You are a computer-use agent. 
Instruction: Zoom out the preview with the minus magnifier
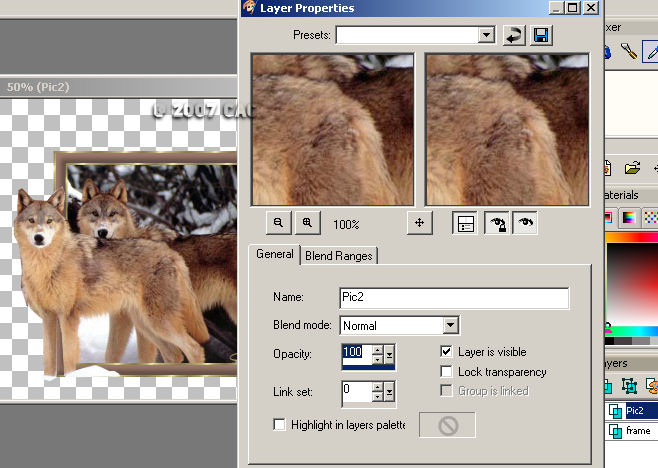[x=279, y=224]
